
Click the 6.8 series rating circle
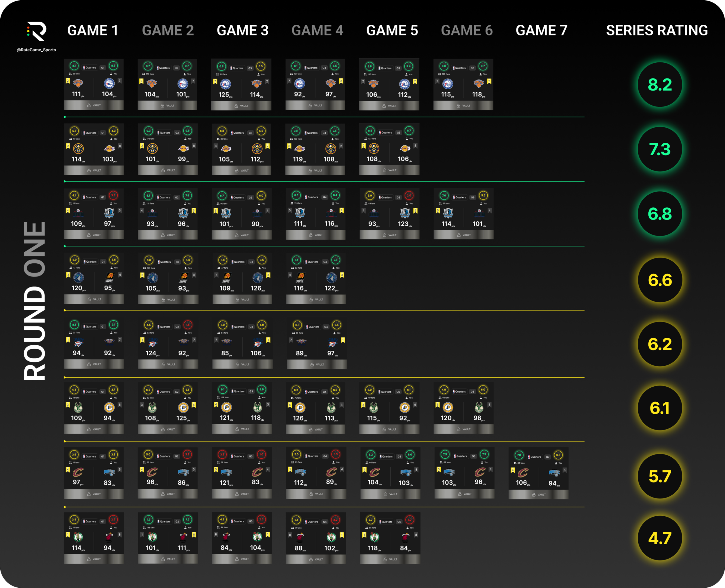[660, 213]
